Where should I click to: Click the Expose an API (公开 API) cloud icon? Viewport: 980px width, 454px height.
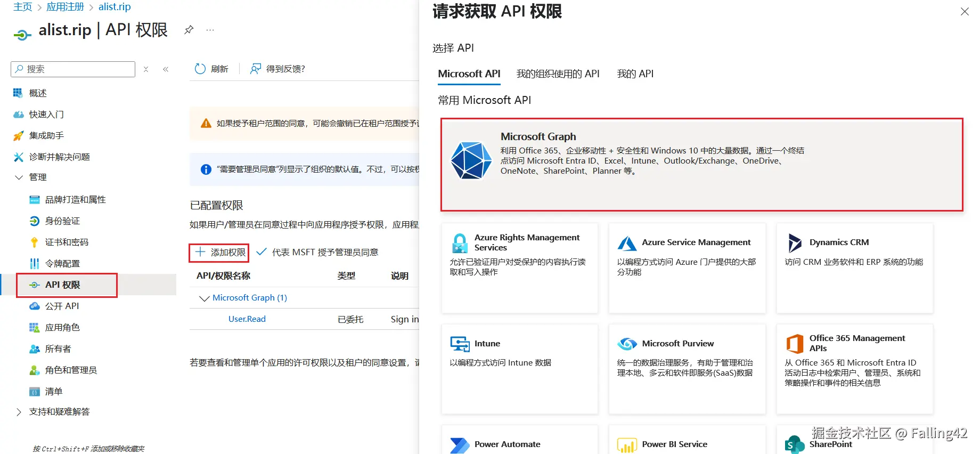point(35,306)
